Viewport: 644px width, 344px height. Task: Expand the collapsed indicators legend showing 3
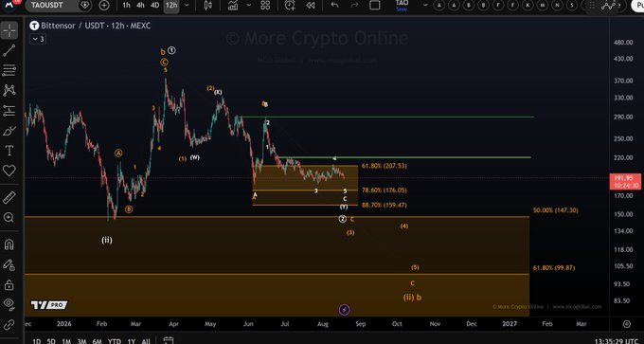coord(38,39)
